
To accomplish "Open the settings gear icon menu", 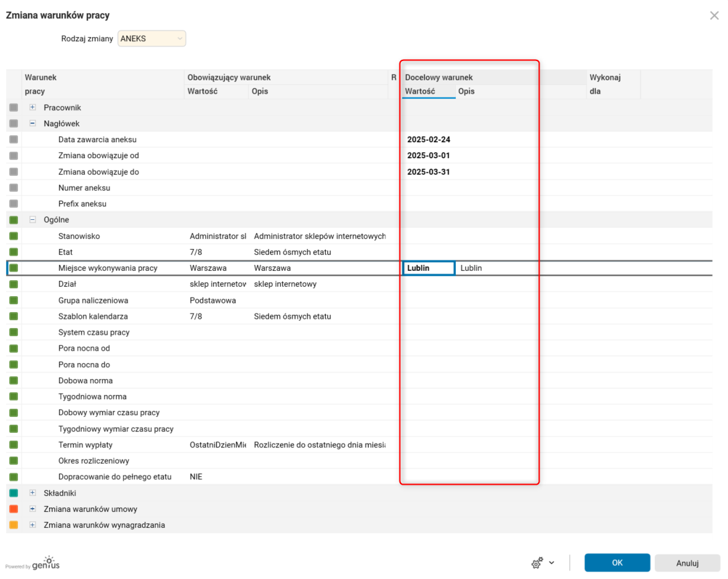I will tap(538, 563).
